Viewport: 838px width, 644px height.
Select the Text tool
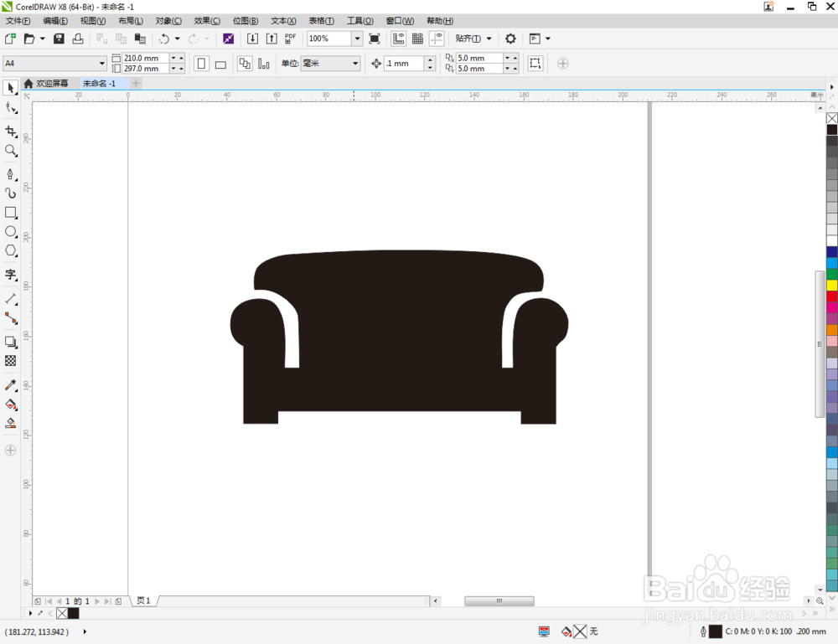pyautogui.click(x=10, y=275)
